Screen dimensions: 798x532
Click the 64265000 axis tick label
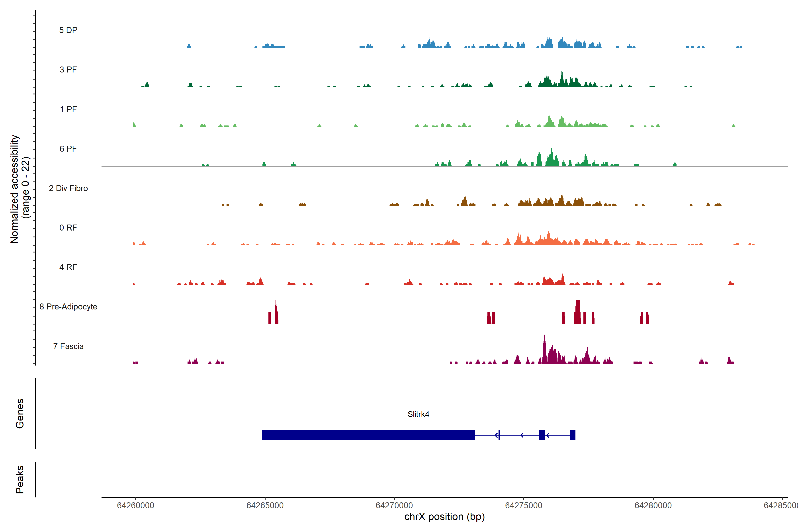tap(265, 506)
